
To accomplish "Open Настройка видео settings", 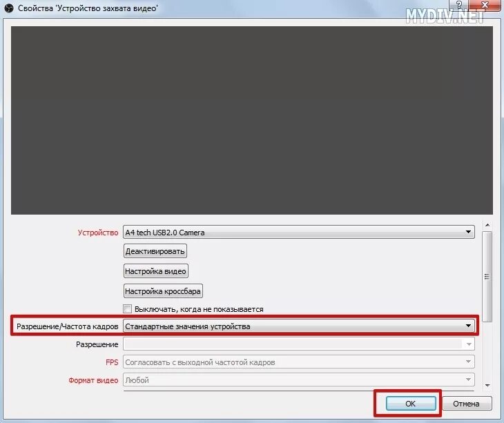I will (x=155, y=271).
